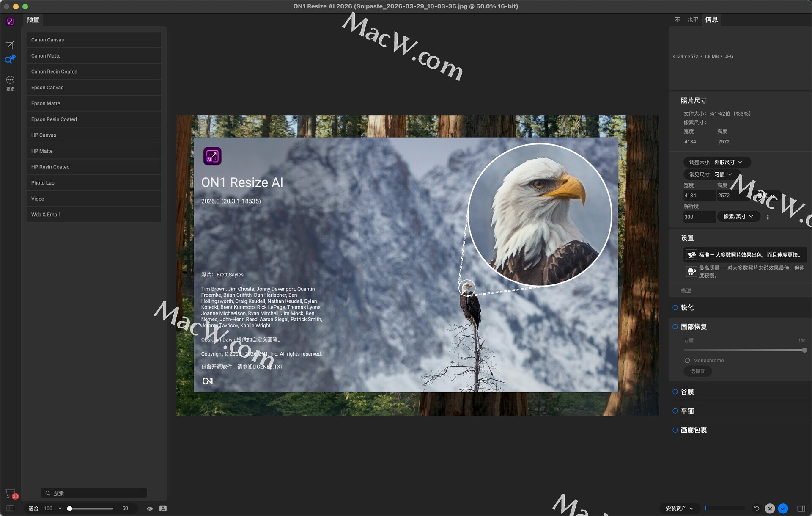812x516 pixels.
Task: Toggle the left panel layout icon
Action: click(11, 508)
